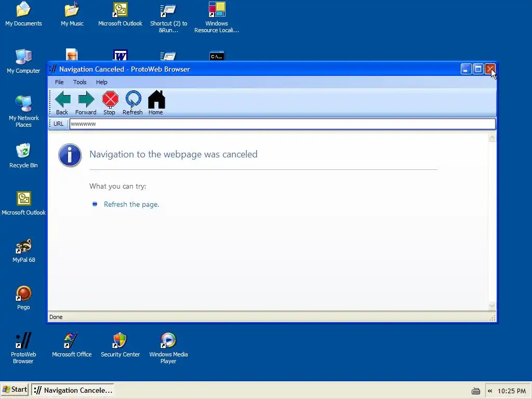Viewport: 532px width, 399px height.
Task: Click the window resize grip in status bar
Action: click(493, 318)
